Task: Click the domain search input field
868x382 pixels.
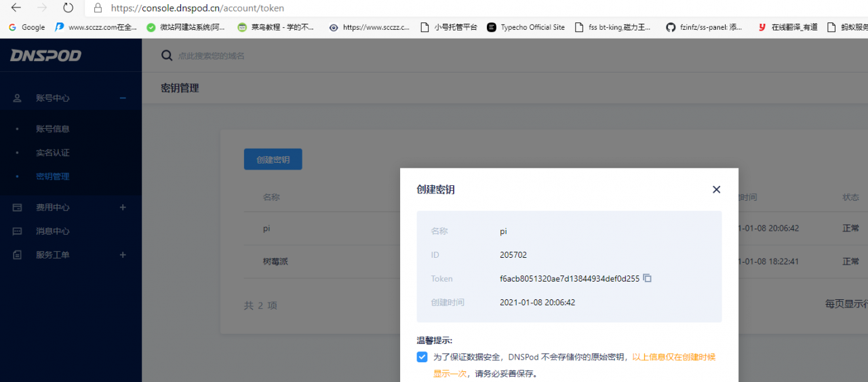Action: point(339,56)
